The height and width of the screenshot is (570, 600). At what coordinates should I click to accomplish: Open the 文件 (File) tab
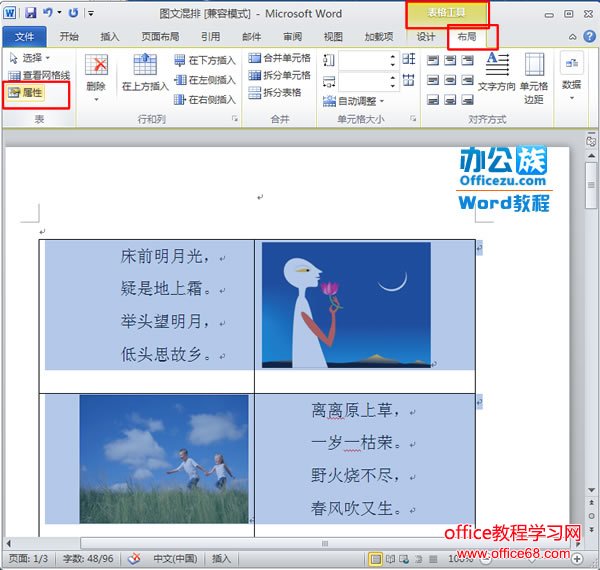[24, 37]
